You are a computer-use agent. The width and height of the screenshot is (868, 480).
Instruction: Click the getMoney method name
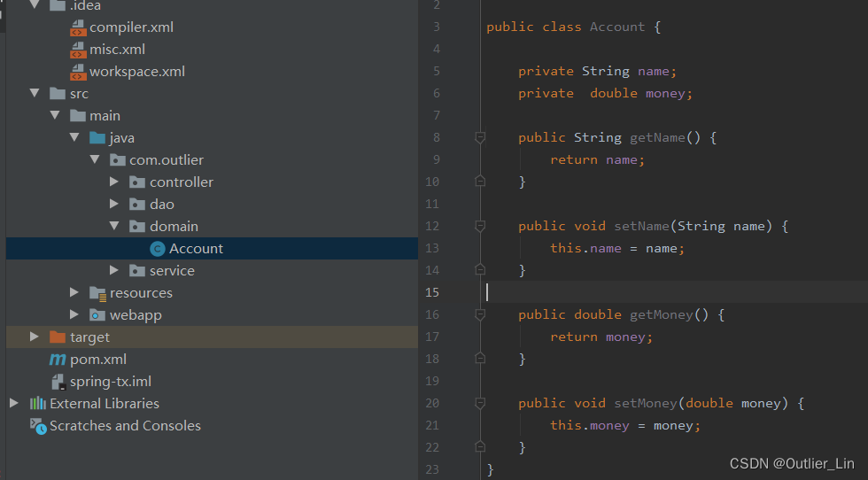tap(662, 314)
